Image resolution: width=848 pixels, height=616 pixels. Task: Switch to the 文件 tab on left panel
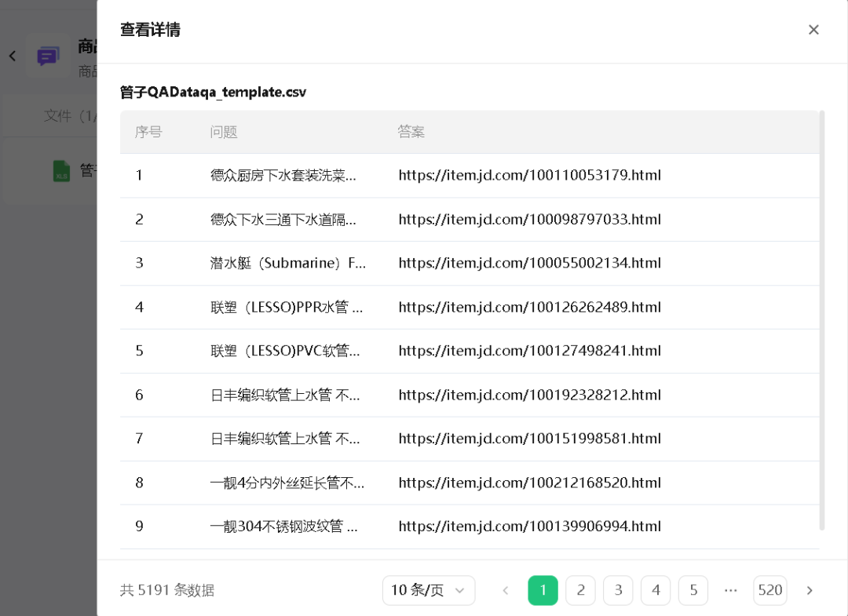click(59, 115)
